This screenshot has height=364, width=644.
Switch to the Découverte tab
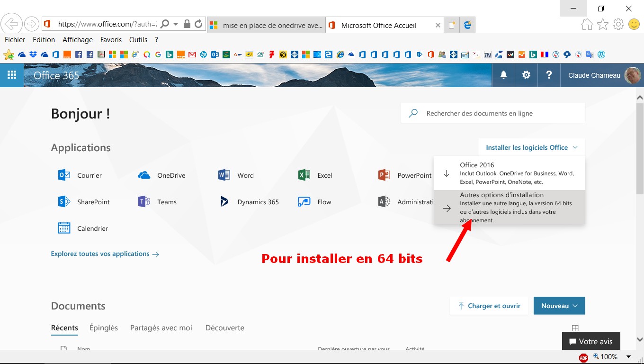coord(225,328)
